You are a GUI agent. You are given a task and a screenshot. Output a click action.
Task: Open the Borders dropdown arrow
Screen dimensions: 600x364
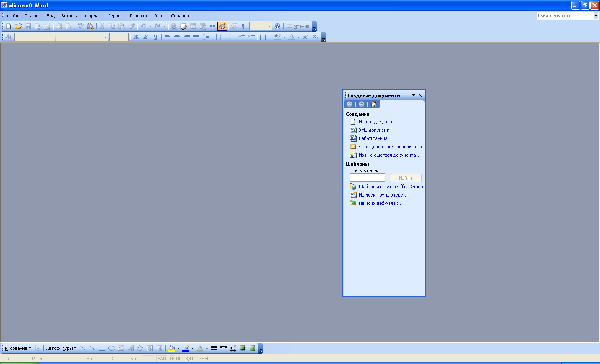(270, 37)
